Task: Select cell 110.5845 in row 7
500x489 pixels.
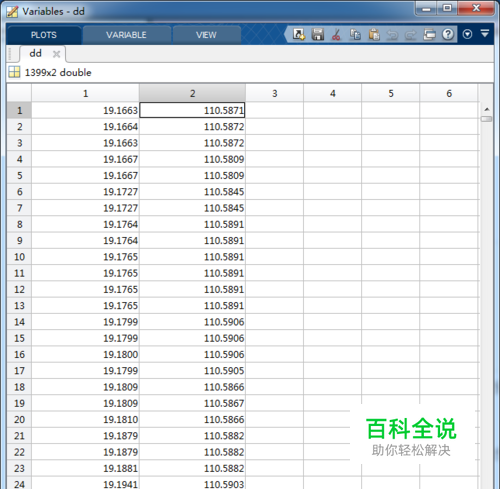Action: pyautogui.click(x=192, y=208)
